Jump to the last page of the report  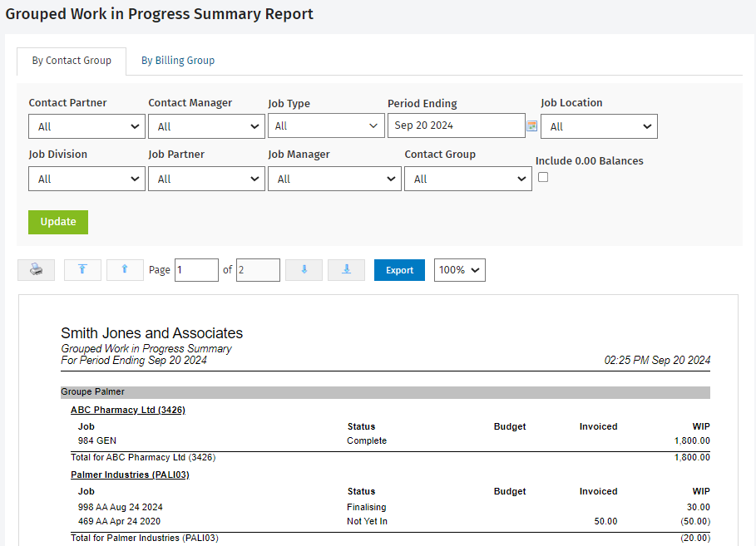point(346,270)
